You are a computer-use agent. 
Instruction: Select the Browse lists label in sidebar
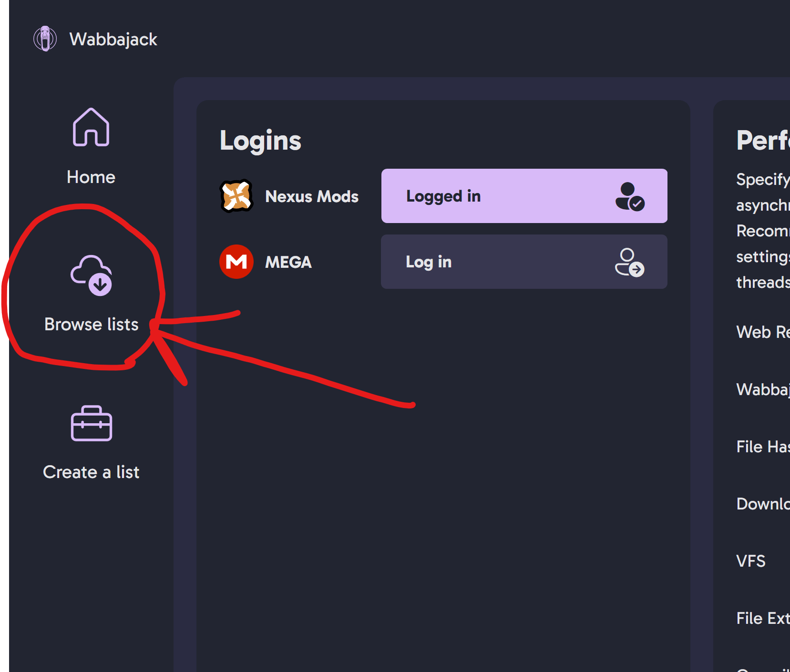pyautogui.click(x=92, y=325)
